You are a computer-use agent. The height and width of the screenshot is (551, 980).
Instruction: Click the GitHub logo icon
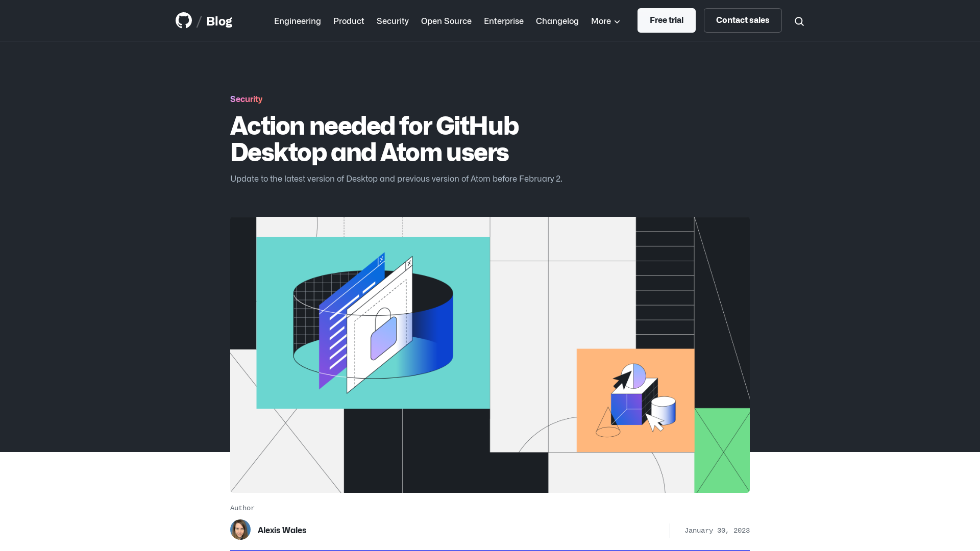[x=183, y=20]
